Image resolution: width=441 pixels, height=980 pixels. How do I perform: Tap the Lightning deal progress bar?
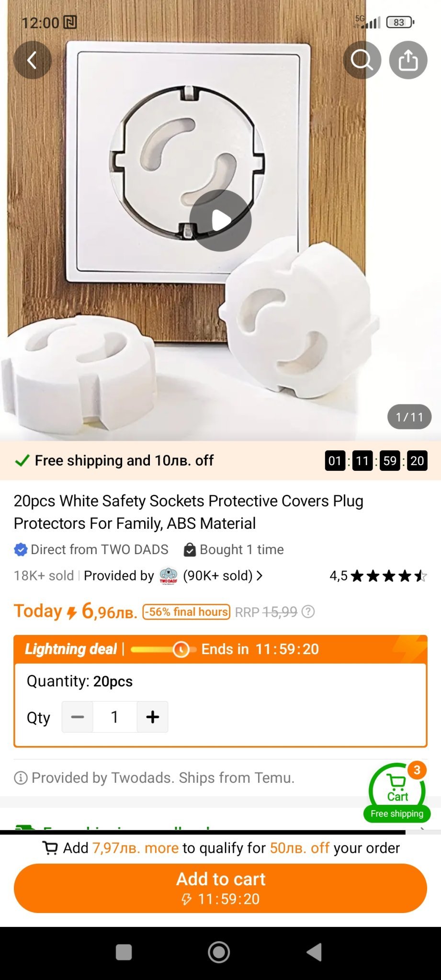[163, 649]
